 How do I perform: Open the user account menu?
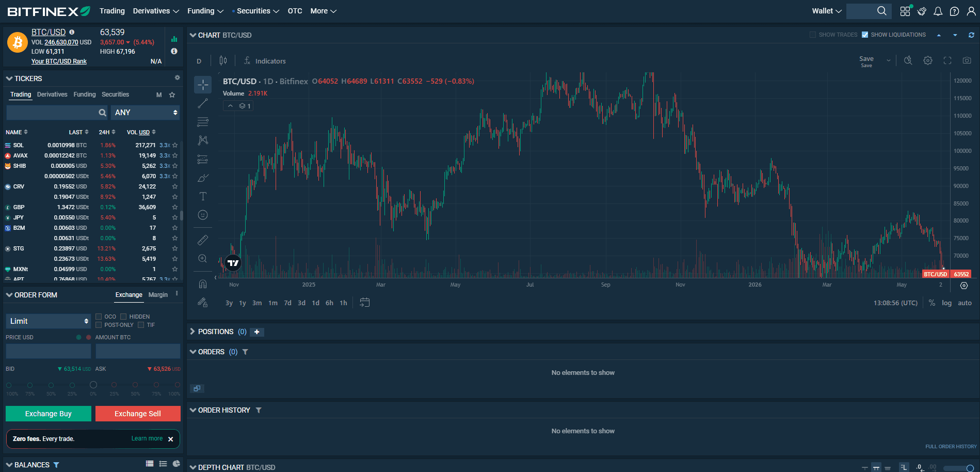tap(971, 11)
